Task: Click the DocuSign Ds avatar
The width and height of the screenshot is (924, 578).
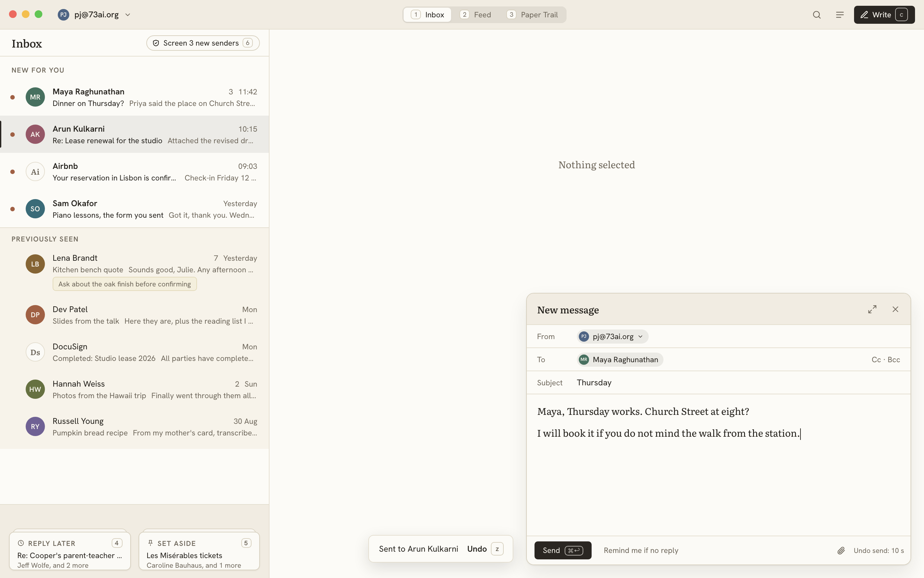Action: point(35,352)
